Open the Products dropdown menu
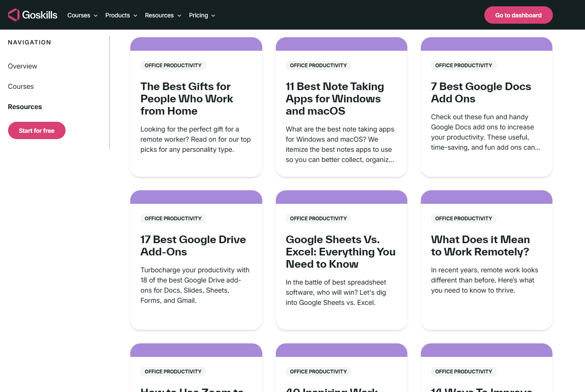Screen dimensions: 585x392 coord(121,15)
